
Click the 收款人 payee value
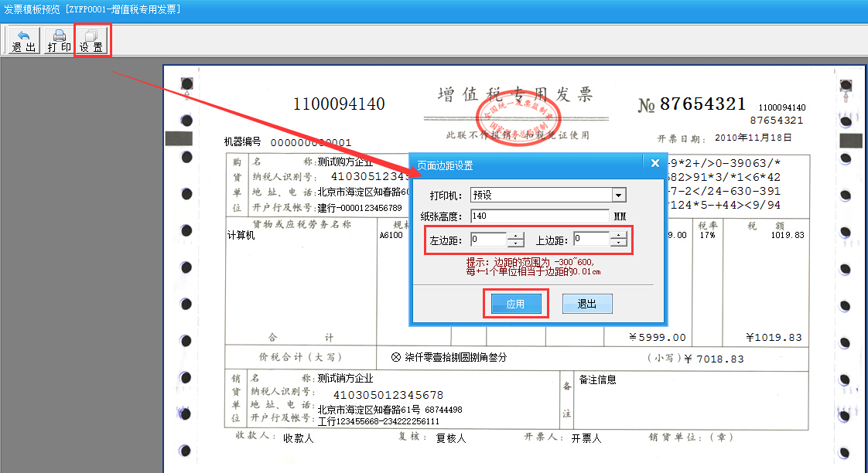299,439
